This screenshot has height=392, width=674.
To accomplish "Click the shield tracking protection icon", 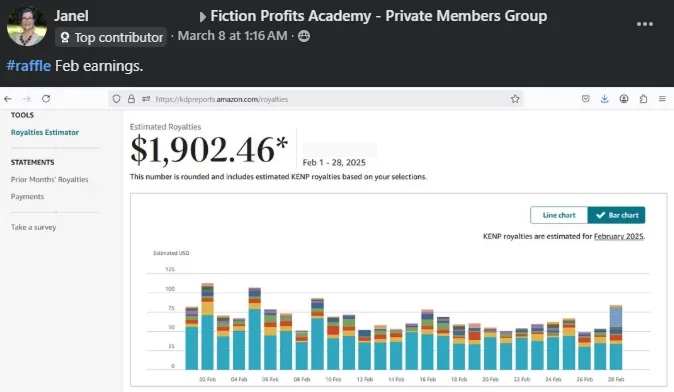I will coord(116,99).
